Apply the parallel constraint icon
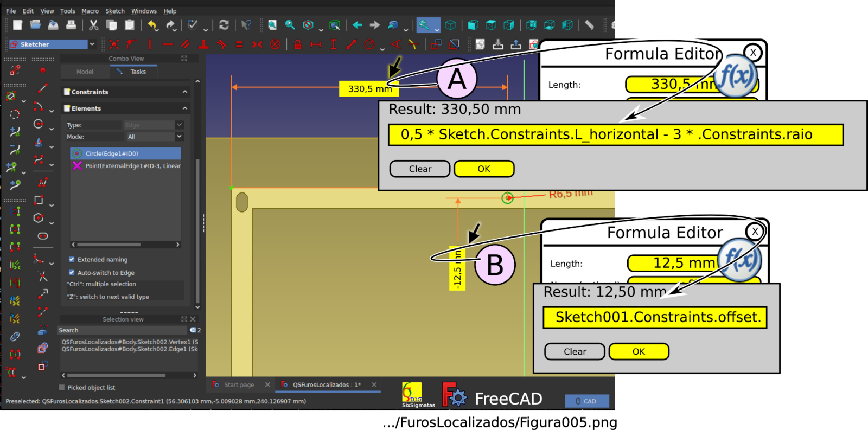The width and height of the screenshot is (868, 430). (186, 44)
